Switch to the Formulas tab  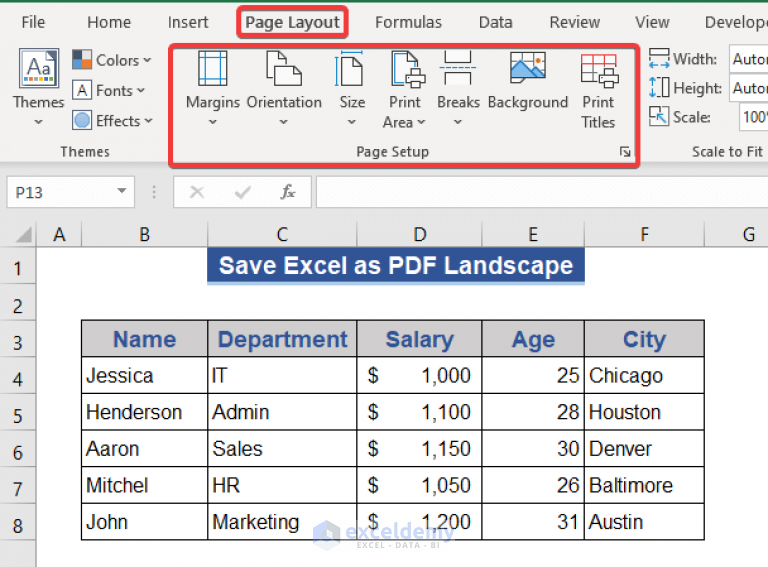[x=408, y=22]
